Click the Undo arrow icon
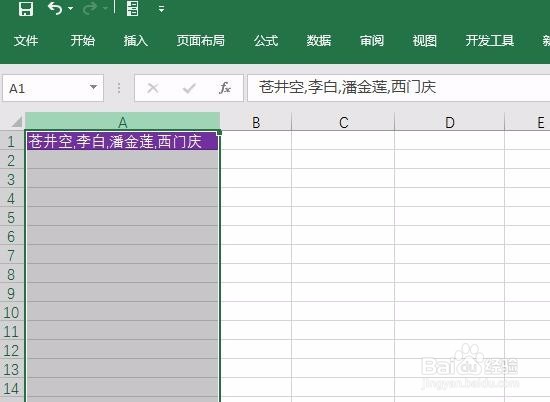This screenshot has width=550, height=402. click(55, 8)
